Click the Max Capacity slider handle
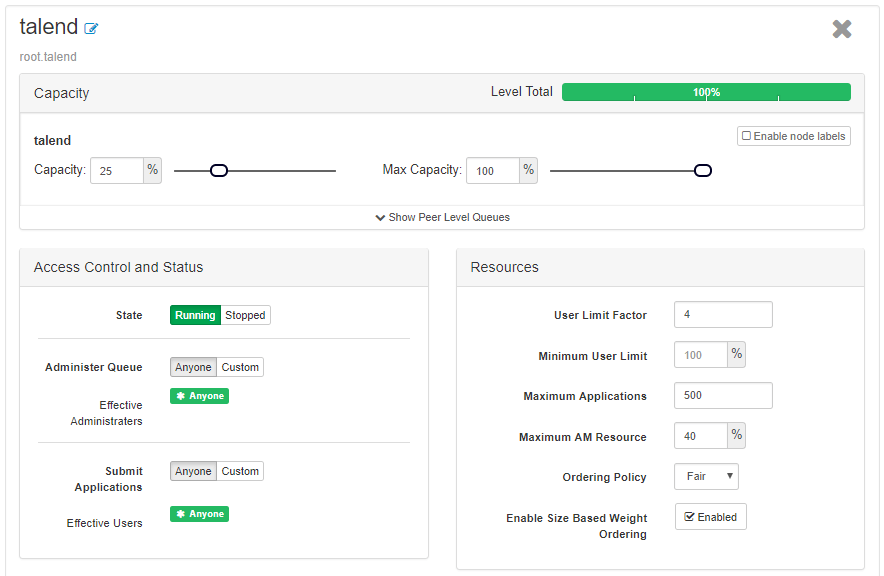 (x=702, y=170)
